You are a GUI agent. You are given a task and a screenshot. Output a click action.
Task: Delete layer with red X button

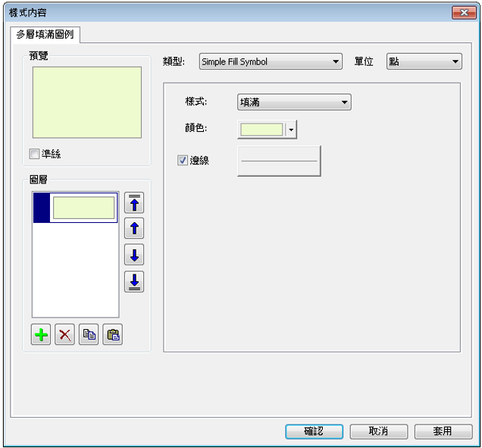point(65,334)
